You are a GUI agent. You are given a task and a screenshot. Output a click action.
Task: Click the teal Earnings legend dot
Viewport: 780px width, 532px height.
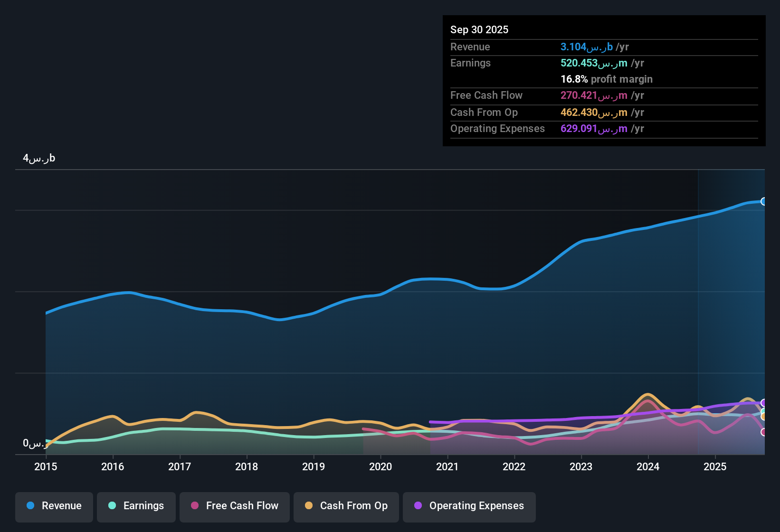point(112,506)
